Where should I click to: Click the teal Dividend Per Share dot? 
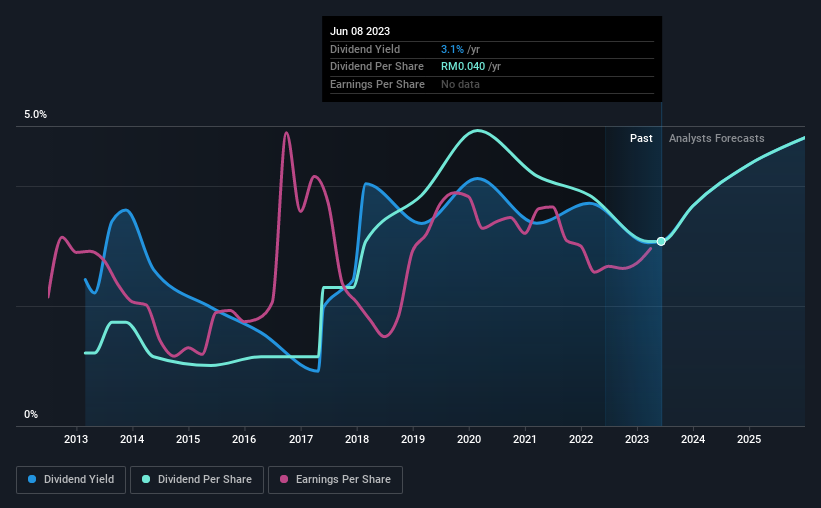[x=146, y=479]
